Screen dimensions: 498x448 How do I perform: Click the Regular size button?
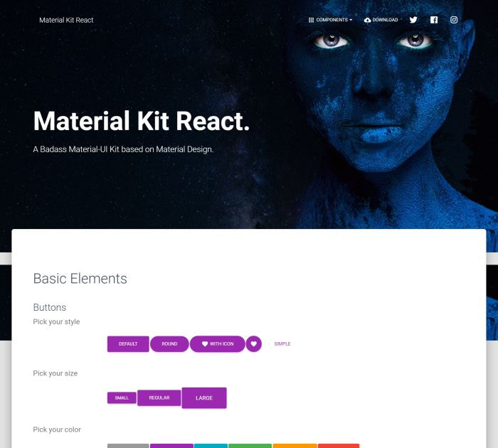159,398
